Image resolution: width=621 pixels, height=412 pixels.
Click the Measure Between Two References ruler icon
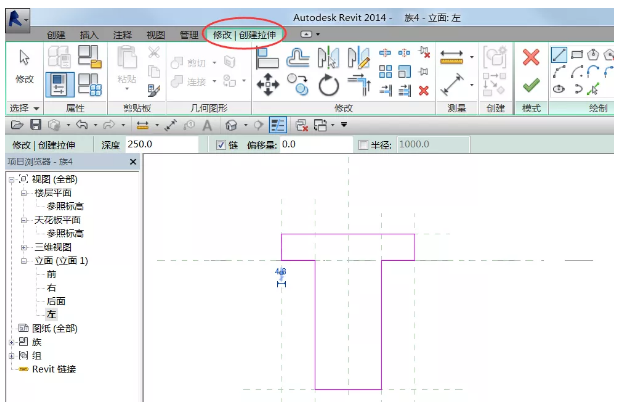[x=451, y=57]
